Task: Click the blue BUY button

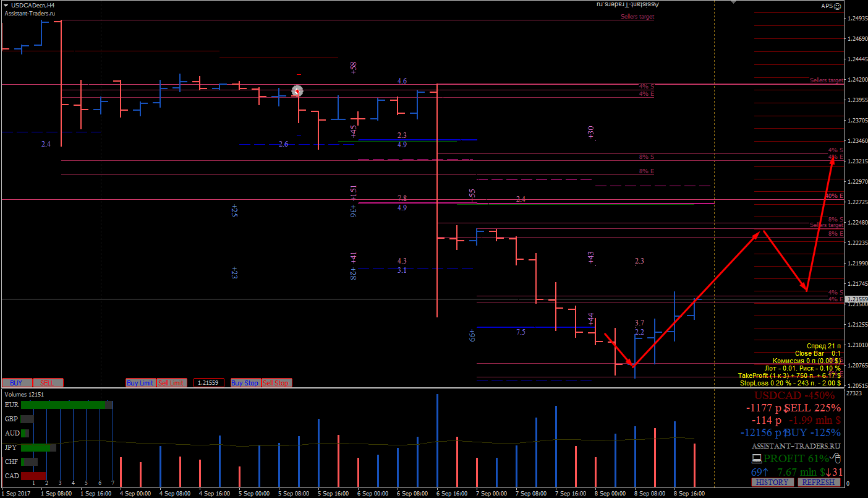Action: pyautogui.click(x=17, y=383)
